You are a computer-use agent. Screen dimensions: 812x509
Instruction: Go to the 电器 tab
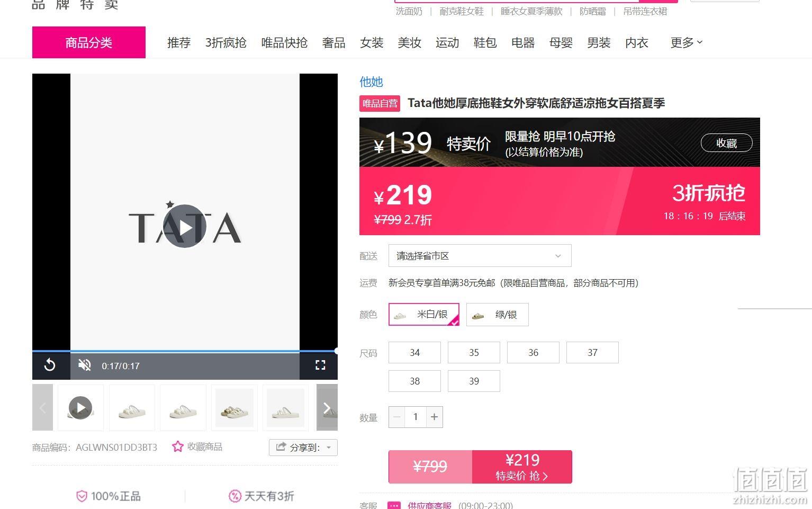coord(523,42)
